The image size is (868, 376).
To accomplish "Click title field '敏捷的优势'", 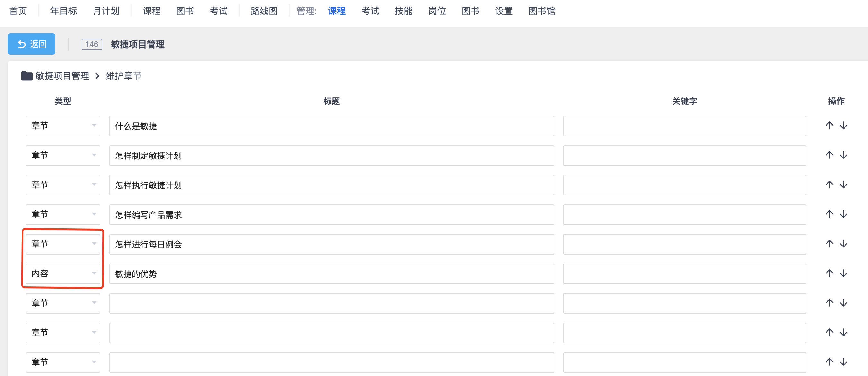I will [x=331, y=273].
